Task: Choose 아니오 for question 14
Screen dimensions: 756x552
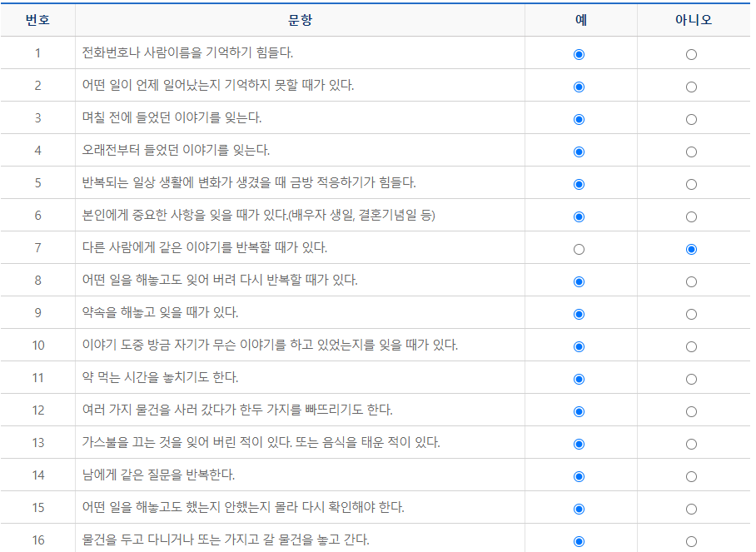Action: pyautogui.click(x=691, y=476)
